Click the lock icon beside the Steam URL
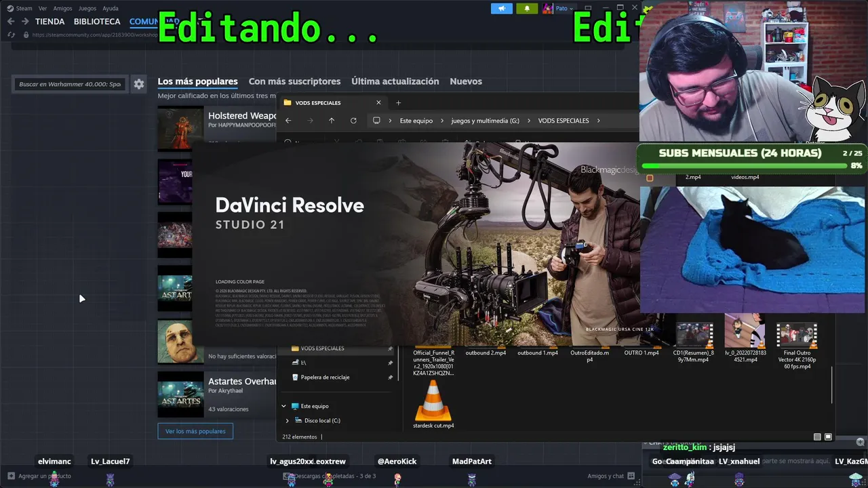The image size is (868, 488). pyautogui.click(x=26, y=35)
